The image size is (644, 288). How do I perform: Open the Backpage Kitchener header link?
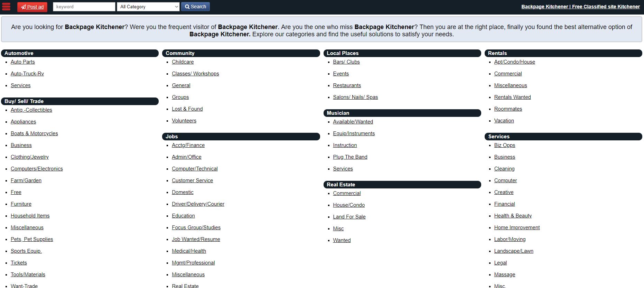click(580, 7)
